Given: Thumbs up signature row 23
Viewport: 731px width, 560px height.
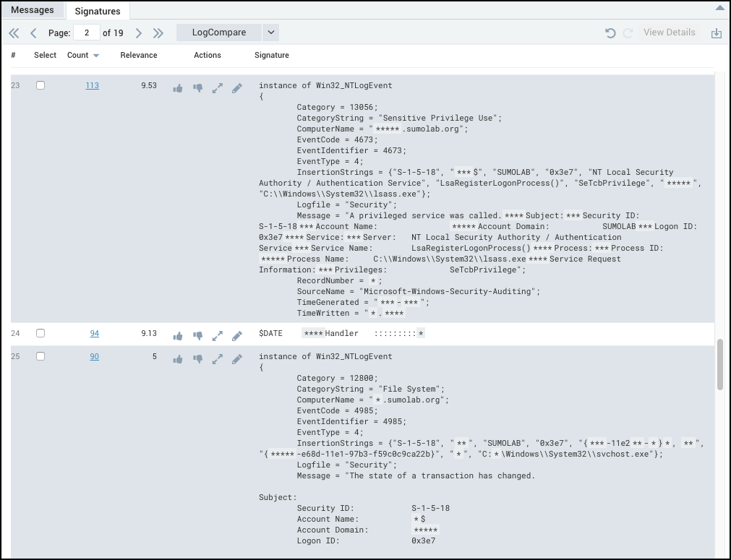Looking at the screenshot, I should click(x=178, y=88).
